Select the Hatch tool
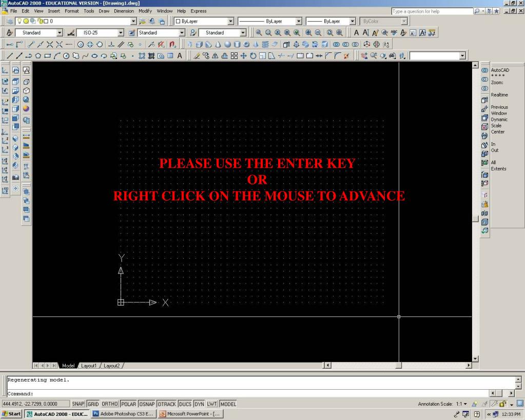525x420 pixels. click(x=142, y=56)
